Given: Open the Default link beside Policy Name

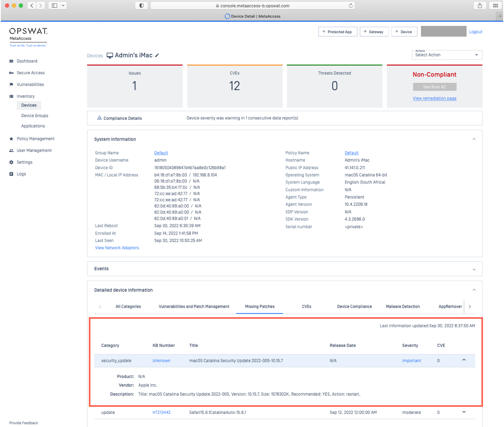Looking at the screenshot, I should 351,153.
